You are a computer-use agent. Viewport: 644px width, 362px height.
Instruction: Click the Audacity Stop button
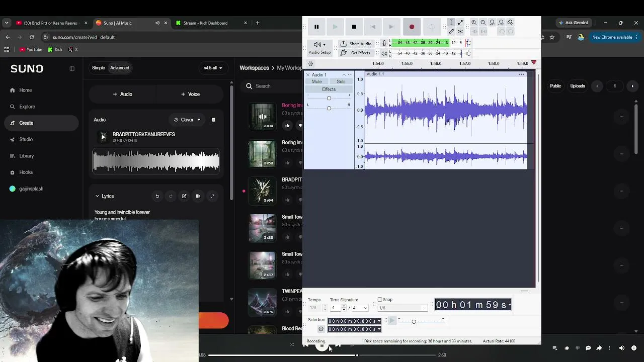354,27
